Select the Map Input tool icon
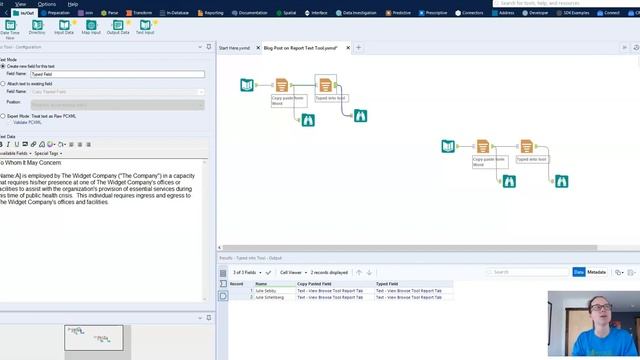Image resolution: width=640 pixels, height=360 pixels. (x=91, y=25)
